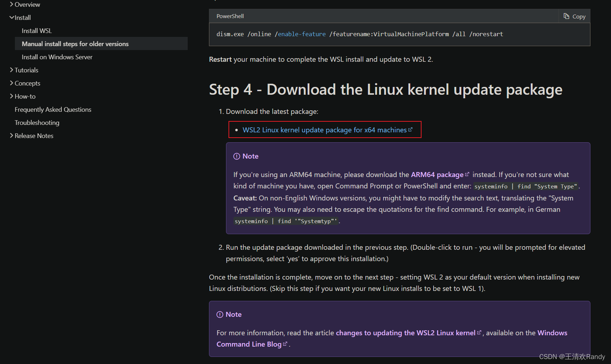Open Install on Windows Server page
This screenshot has width=611, height=364.
pos(57,57)
